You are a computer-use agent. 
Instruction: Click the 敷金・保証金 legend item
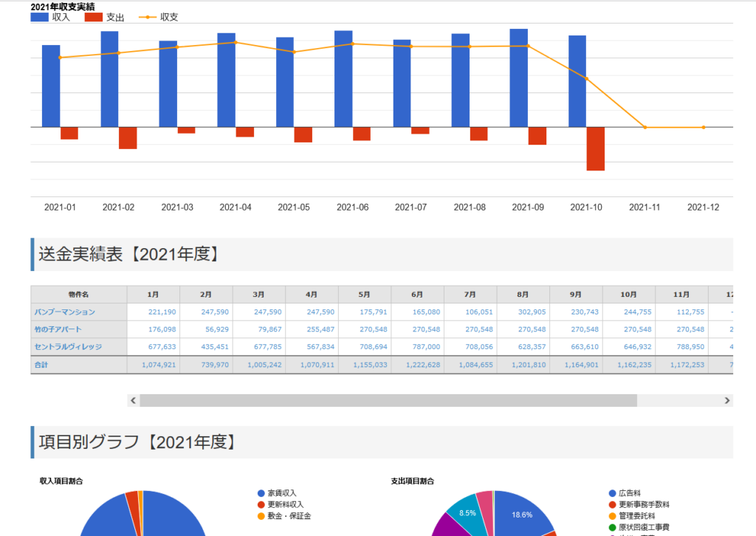284,516
